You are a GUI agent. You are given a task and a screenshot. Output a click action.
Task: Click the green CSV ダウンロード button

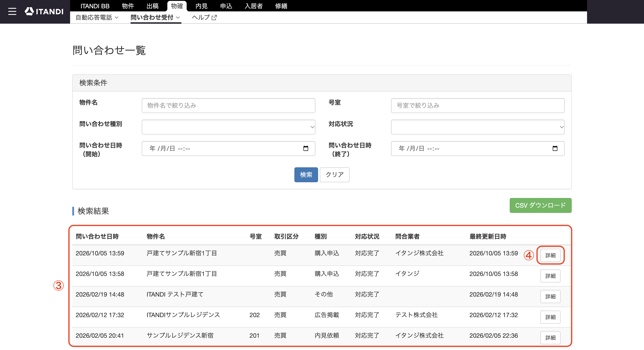pyautogui.click(x=541, y=205)
